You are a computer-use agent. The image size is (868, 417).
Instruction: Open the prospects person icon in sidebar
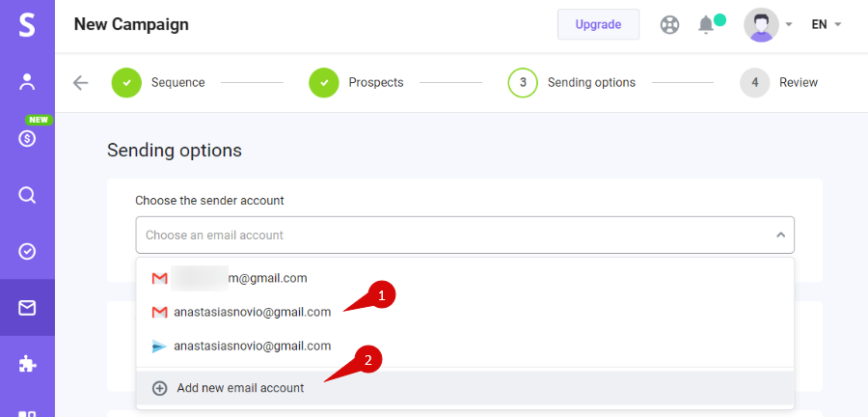[27, 81]
